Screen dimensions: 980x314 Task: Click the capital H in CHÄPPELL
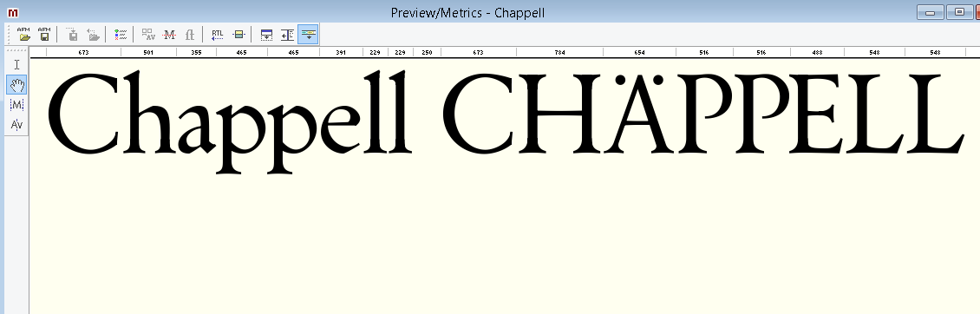pyautogui.click(x=560, y=114)
